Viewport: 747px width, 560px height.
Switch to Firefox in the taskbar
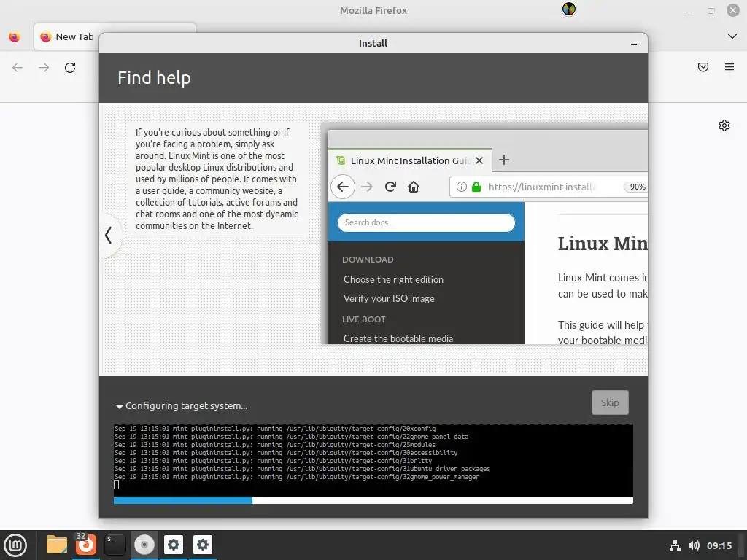point(86,545)
